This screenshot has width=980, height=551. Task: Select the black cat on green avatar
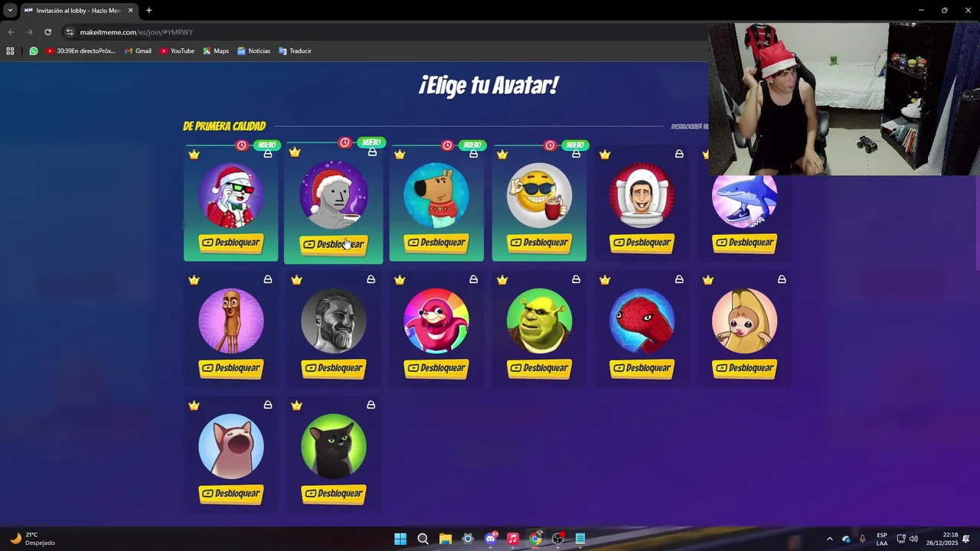click(334, 446)
